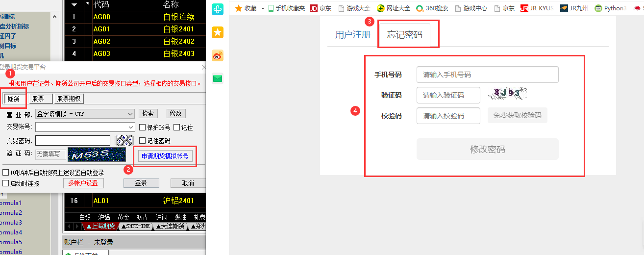Screen dimensions: 644x255
Task: Open the 网址大全 bookmark
Action: pyautogui.click(x=394, y=8)
